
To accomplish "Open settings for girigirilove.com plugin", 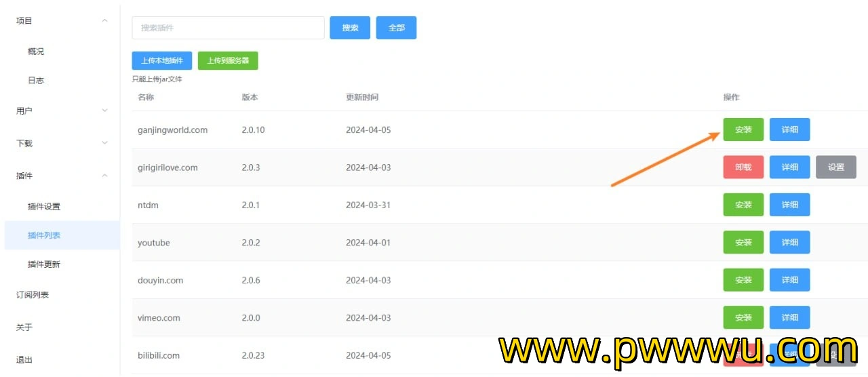I will tap(835, 167).
